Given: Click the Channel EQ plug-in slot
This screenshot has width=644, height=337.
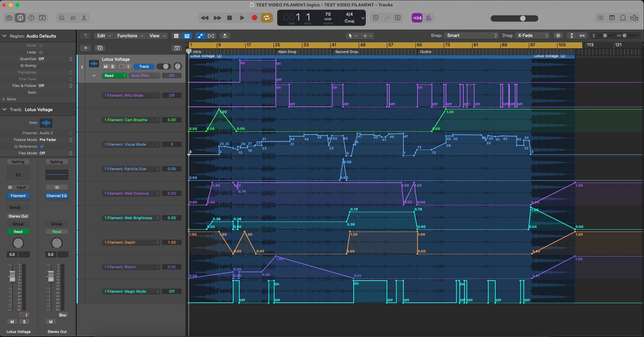Looking at the screenshot, I should point(57,196).
